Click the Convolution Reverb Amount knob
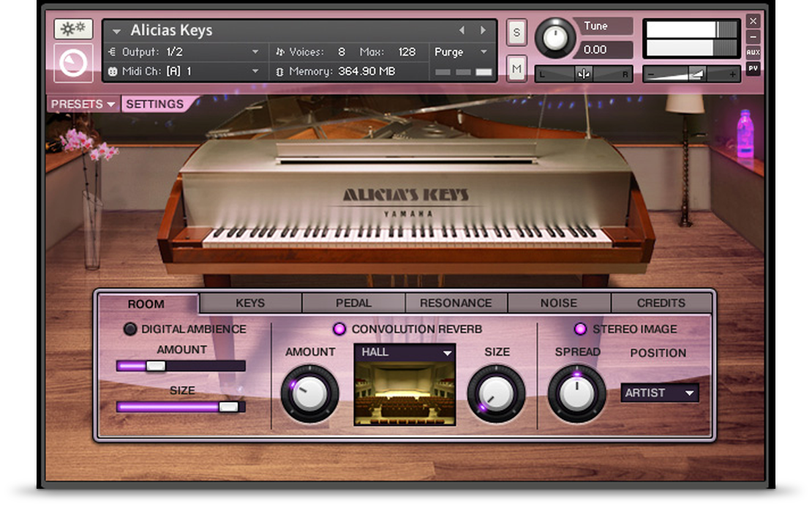 [309, 394]
